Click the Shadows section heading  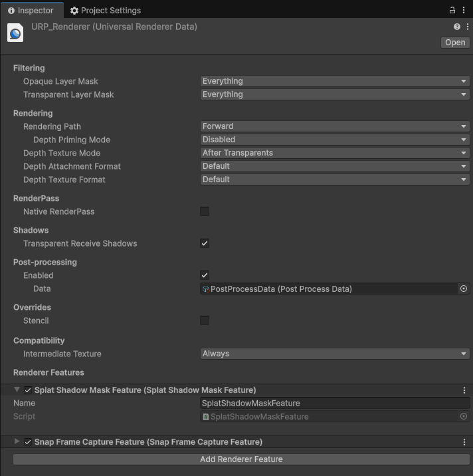pyautogui.click(x=31, y=230)
